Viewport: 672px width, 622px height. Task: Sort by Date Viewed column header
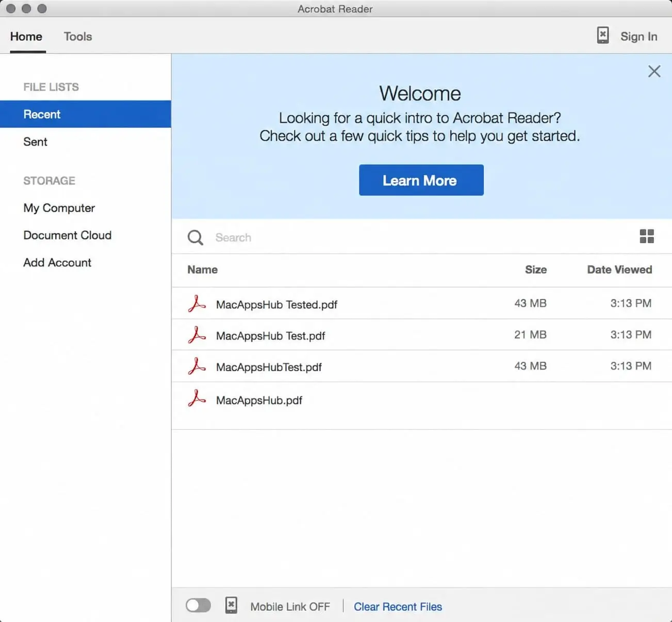pyautogui.click(x=619, y=270)
